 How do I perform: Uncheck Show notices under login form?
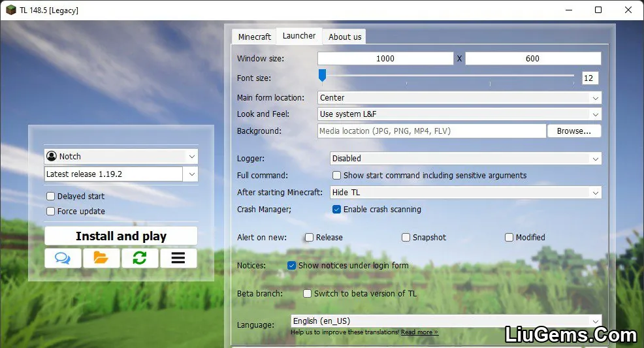[291, 266]
